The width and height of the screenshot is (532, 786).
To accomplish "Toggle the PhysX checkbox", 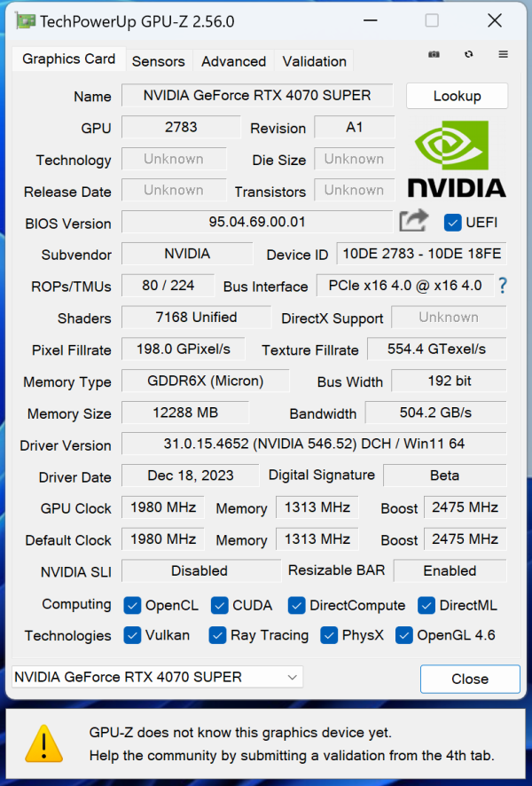I will click(x=329, y=635).
